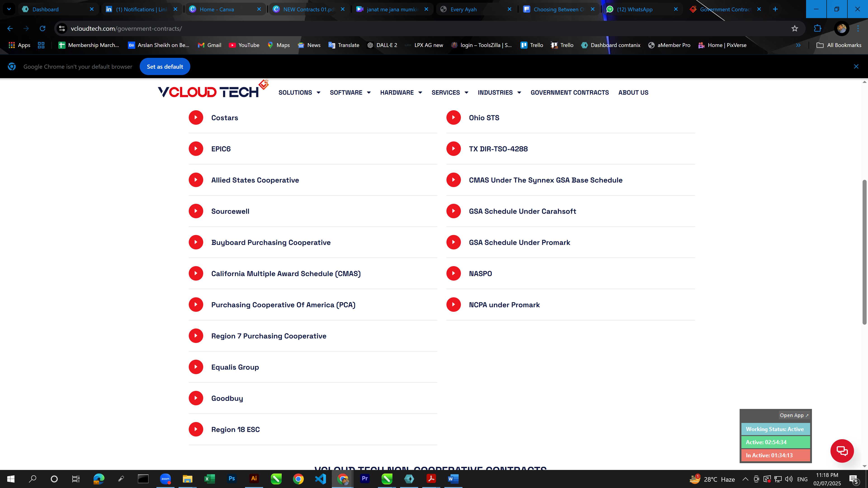Go back to the previous page
Viewport: 868px width, 488px height.
(x=10, y=29)
